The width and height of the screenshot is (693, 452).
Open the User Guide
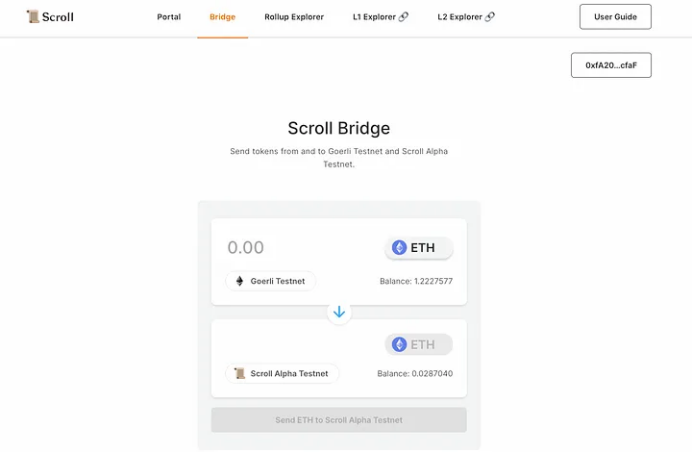(x=615, y=17)
